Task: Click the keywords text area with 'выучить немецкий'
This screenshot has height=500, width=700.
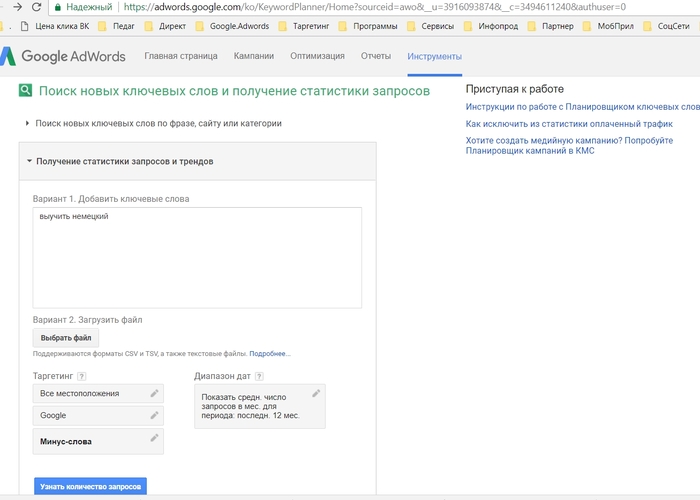Action: click(x=197, y=258)
